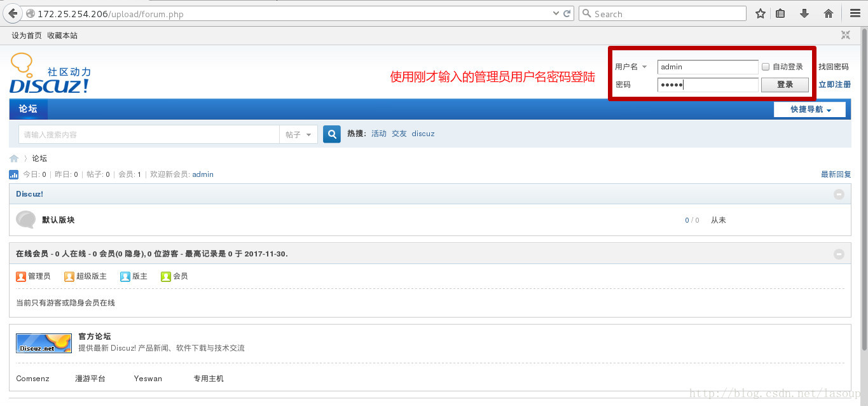Viewport: 868px width, 406px height.
Task: Click the blue statistics bar chart icon
Action: [x=14, y=174]
